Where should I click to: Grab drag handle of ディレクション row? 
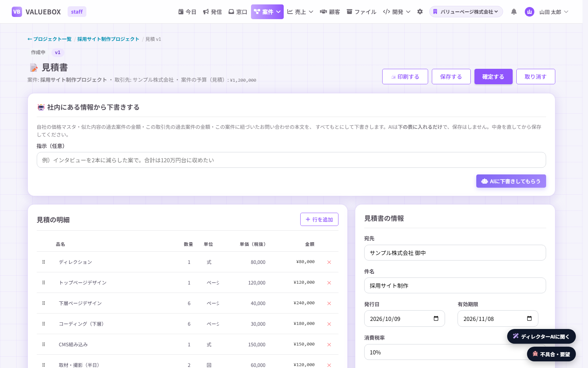(x=44, y=262)
